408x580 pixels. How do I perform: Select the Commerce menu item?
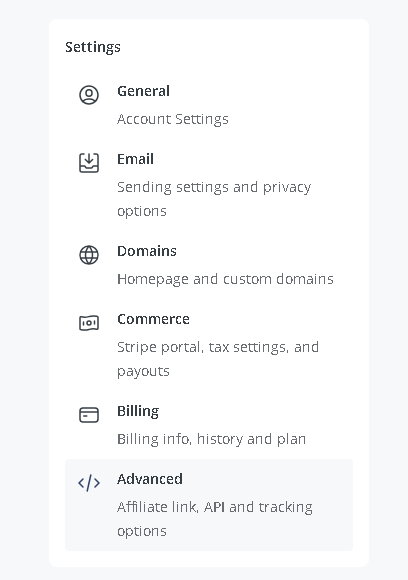tap(209, 344)
